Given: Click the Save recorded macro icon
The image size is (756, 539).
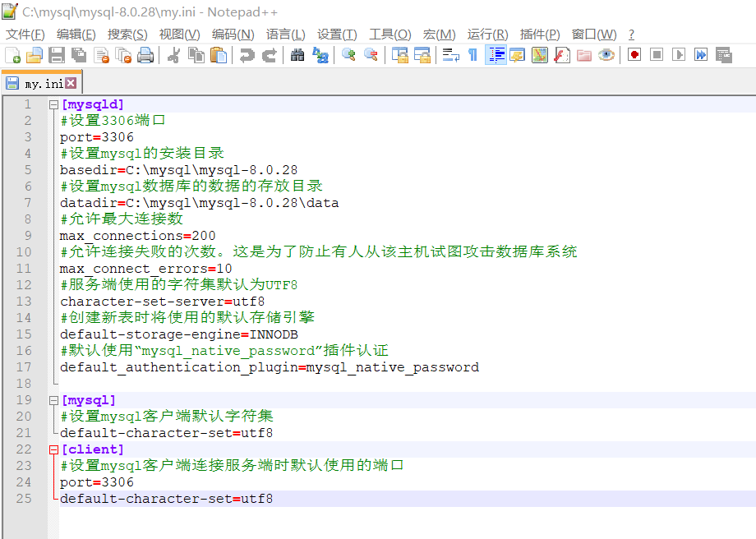Looking at the screenshot, I should (x=723, y=55).
